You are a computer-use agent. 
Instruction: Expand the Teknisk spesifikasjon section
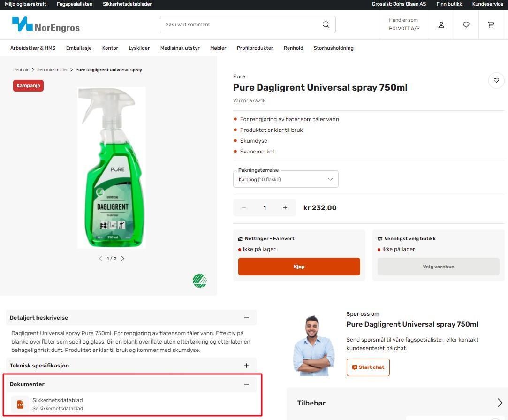tap(246, 366)
